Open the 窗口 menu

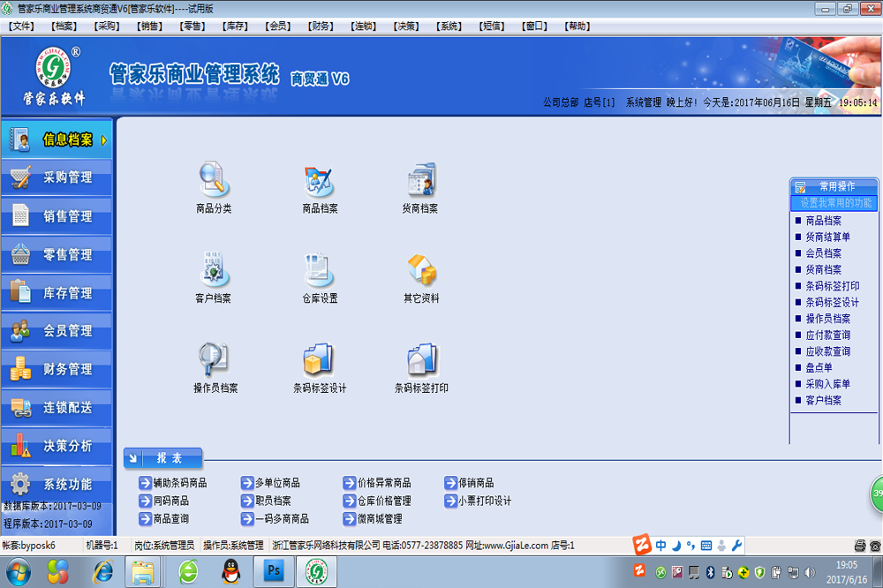coord(534,26)
